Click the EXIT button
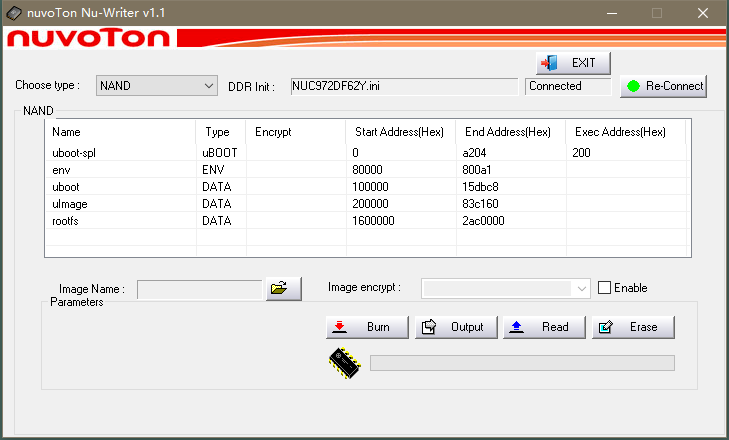The image size is (729, 440). (573, 63)
